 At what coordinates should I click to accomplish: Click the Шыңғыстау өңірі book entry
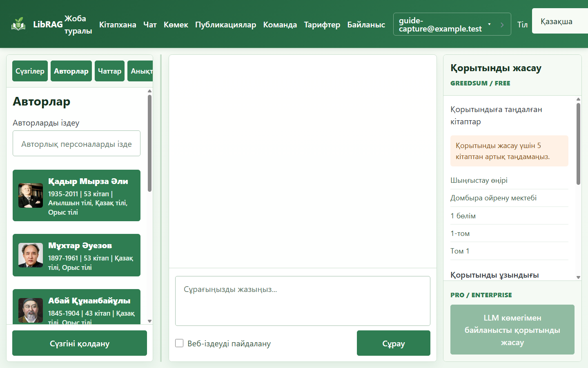[x=509, y=180]
